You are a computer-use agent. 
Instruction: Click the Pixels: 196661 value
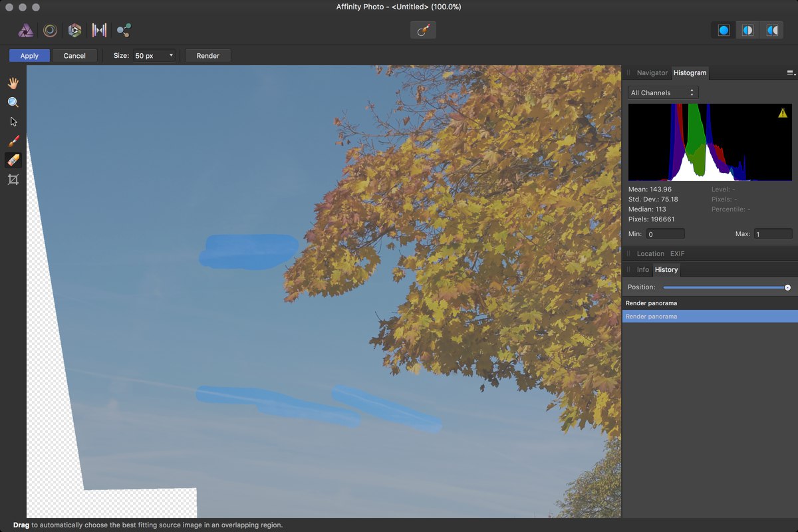[651, 219]
